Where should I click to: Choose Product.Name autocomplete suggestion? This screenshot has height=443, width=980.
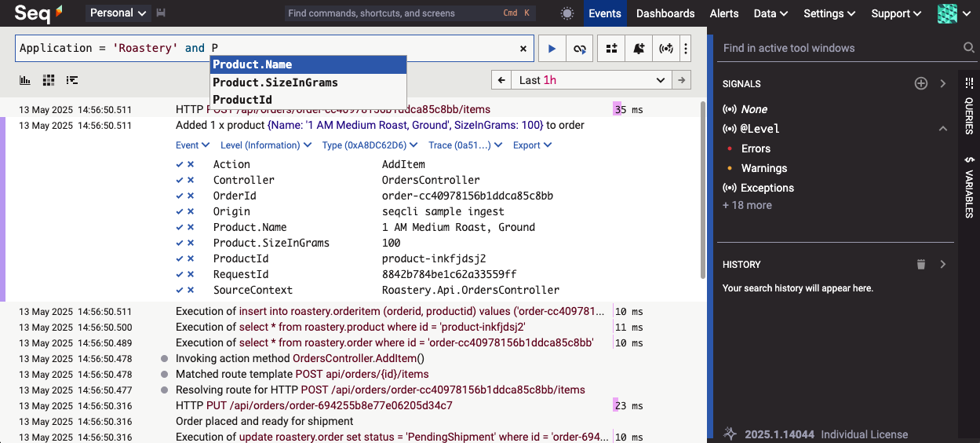point(308,64)
